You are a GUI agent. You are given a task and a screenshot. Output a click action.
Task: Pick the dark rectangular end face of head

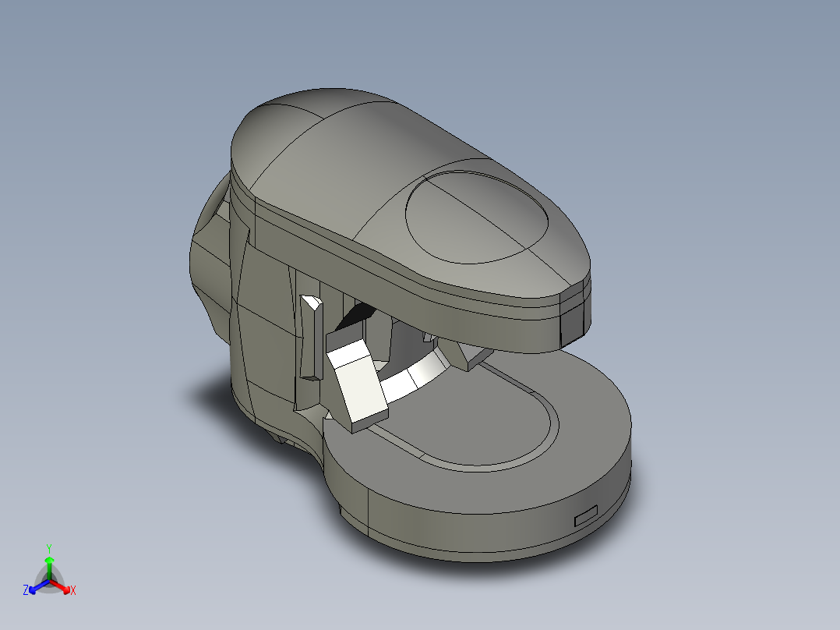[572, 320]
